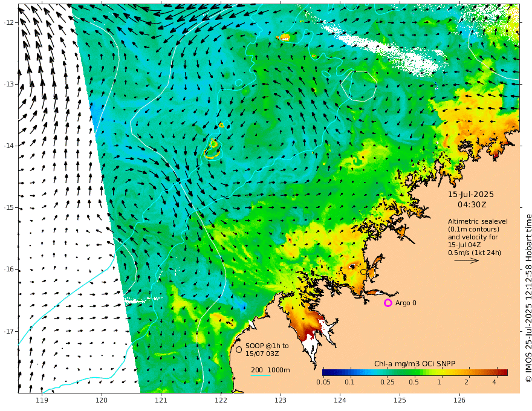Click the magenta Argo 0 circle marker
Viewport: 532px width, 411px height.
point(388,303)
